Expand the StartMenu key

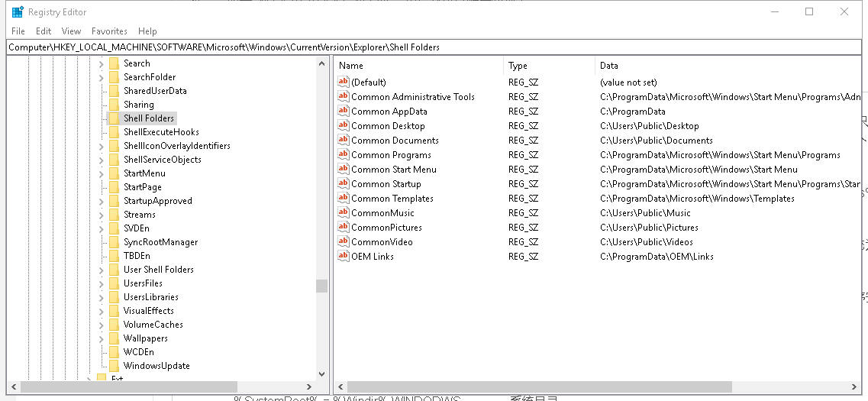pyautogui.click(x=102, y=174)
